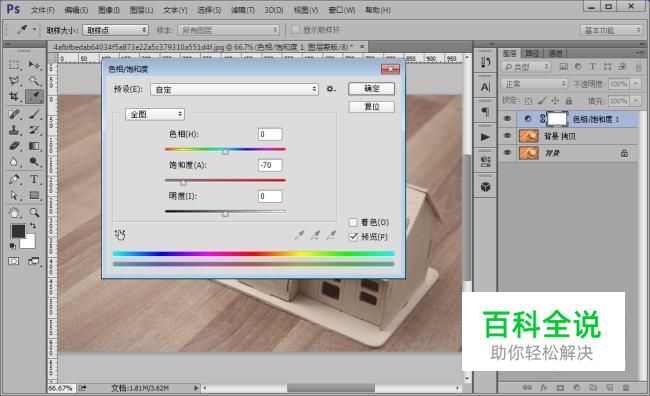Screen dimensions: 650x396
Task: Open the 图层(L) menu
Action: 141,10
